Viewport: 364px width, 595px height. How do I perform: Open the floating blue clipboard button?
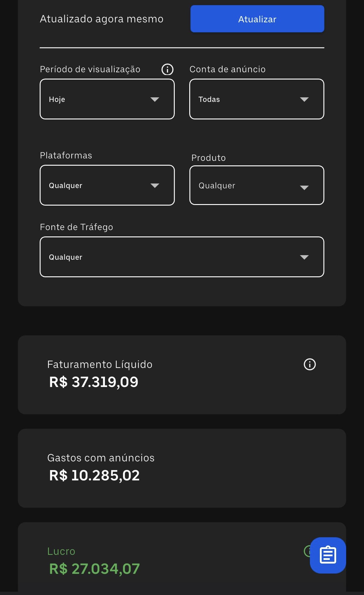coord(328,555)
